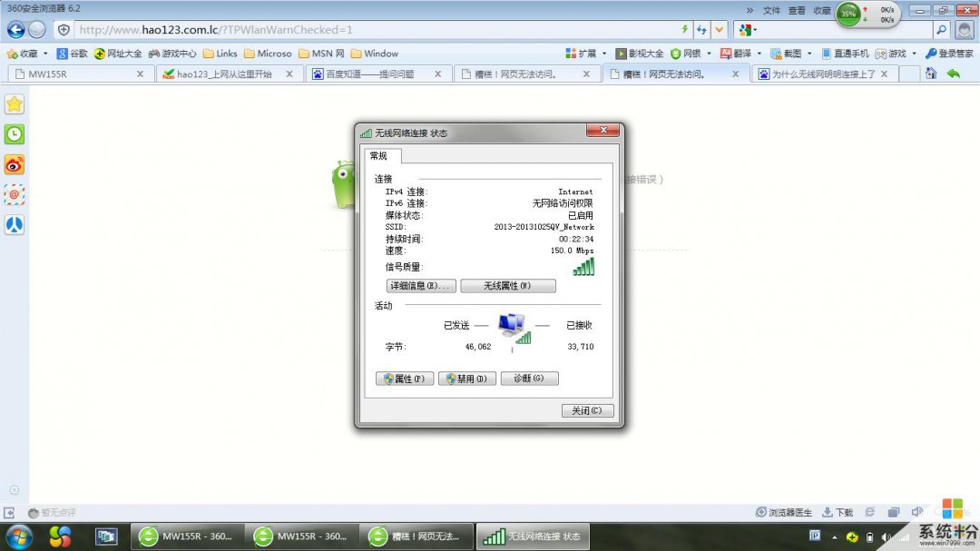Click the 无线属性(W) button
This screenshot has height=551, width=980.
coord(508,286)
